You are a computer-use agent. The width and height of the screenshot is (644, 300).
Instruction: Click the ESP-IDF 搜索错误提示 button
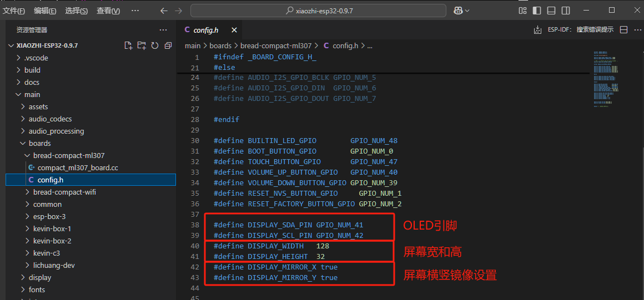point(581,30)
